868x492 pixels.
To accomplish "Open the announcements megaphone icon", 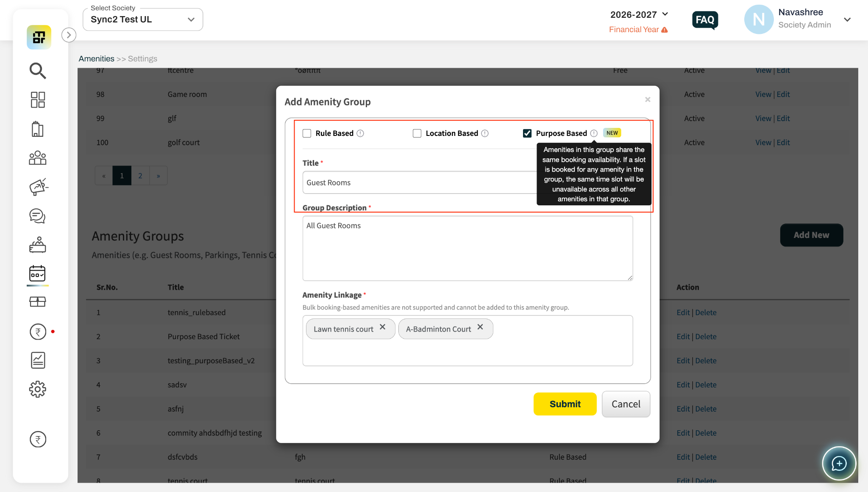I will (x=39, y=187).
